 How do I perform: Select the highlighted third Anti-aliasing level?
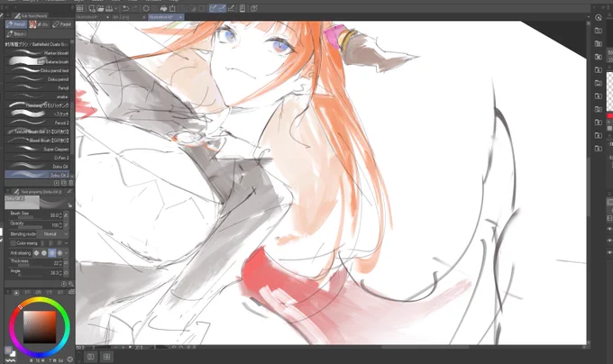52,253
